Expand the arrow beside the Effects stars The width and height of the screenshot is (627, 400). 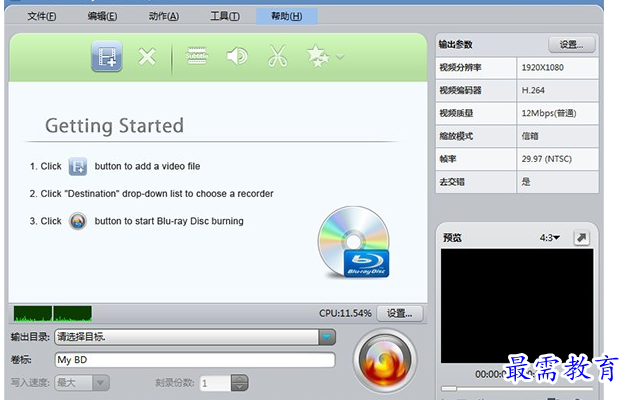coord(340,57)
